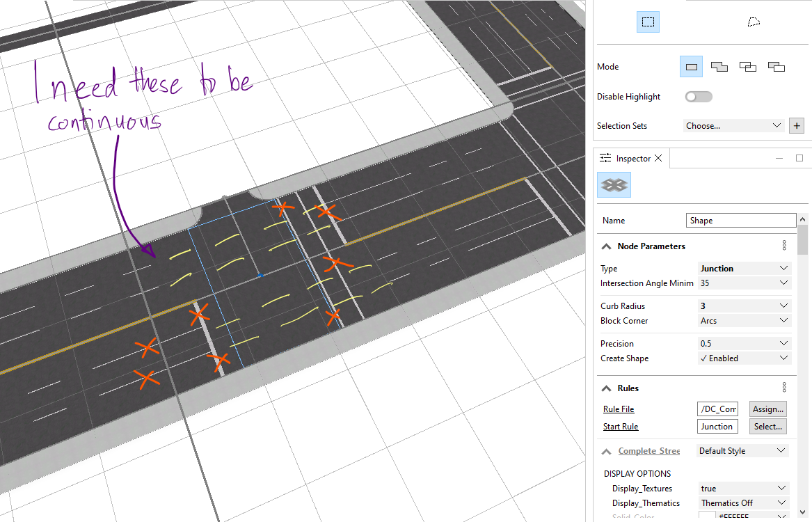Toggle the Disable Highlight switch
The height and width of the screenshot is (522, 812).
click(x=698, y=96)
